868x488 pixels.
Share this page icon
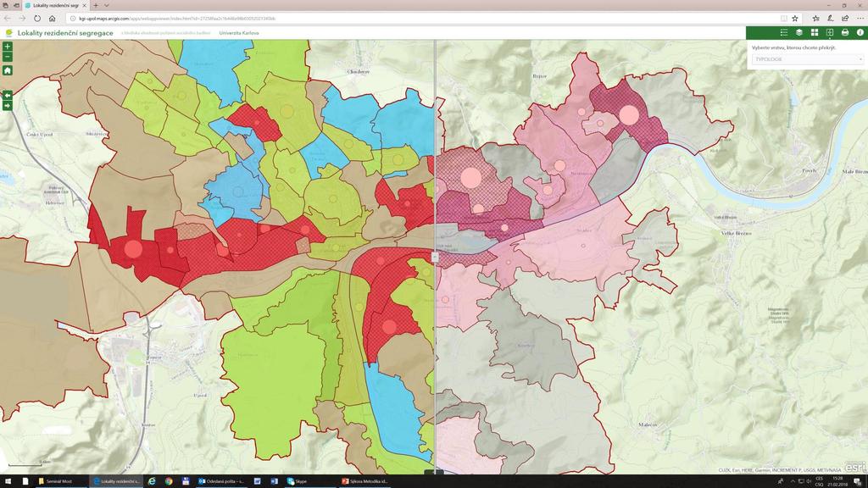coord(845,19)
